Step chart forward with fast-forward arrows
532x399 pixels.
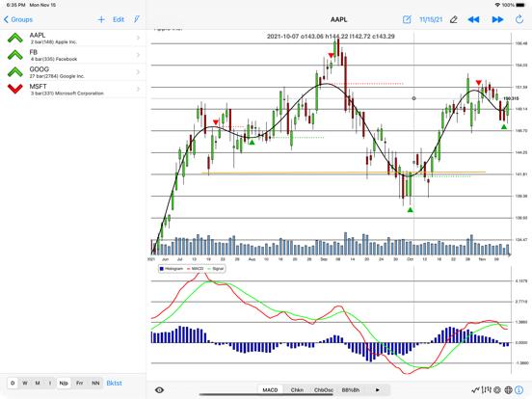497,19
